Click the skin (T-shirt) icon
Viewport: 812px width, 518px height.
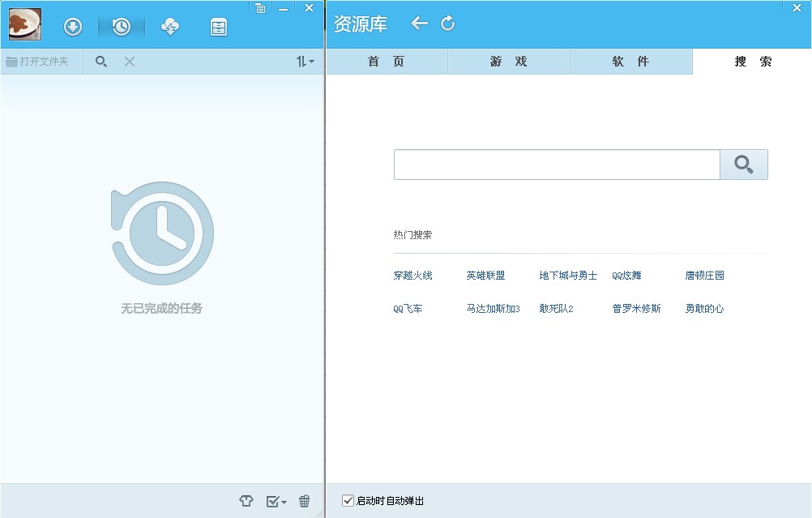click(246, 501)
